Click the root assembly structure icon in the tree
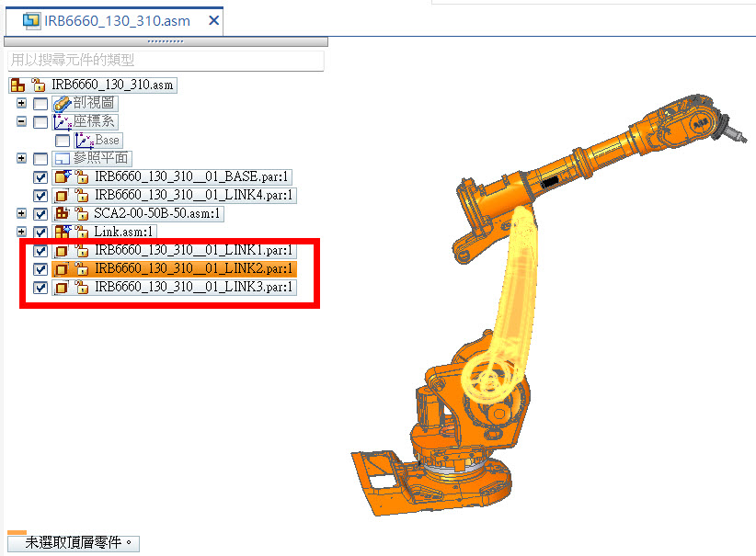Image resolution: width=756 pixels, height=556 pixels. tap(17, 85)
